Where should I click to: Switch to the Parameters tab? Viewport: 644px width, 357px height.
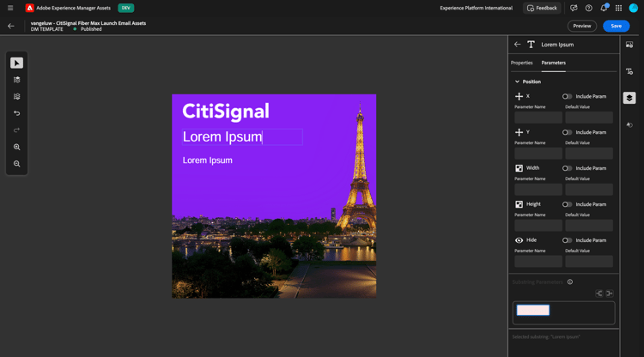point(553,63)
